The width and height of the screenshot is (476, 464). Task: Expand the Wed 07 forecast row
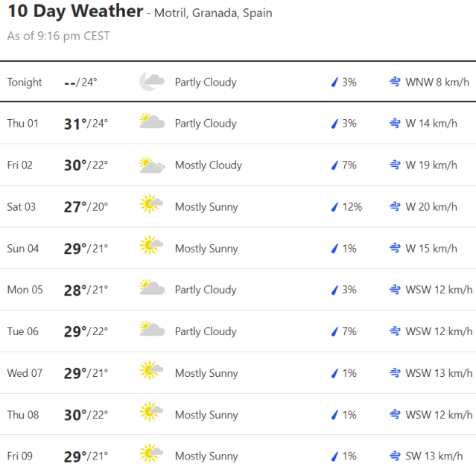pos(238,372)
